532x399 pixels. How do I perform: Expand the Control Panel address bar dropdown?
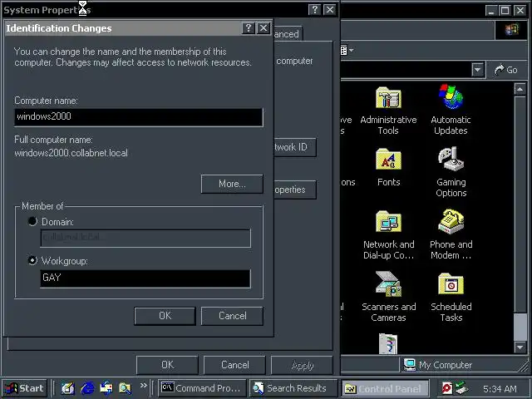tap(478, 70)
